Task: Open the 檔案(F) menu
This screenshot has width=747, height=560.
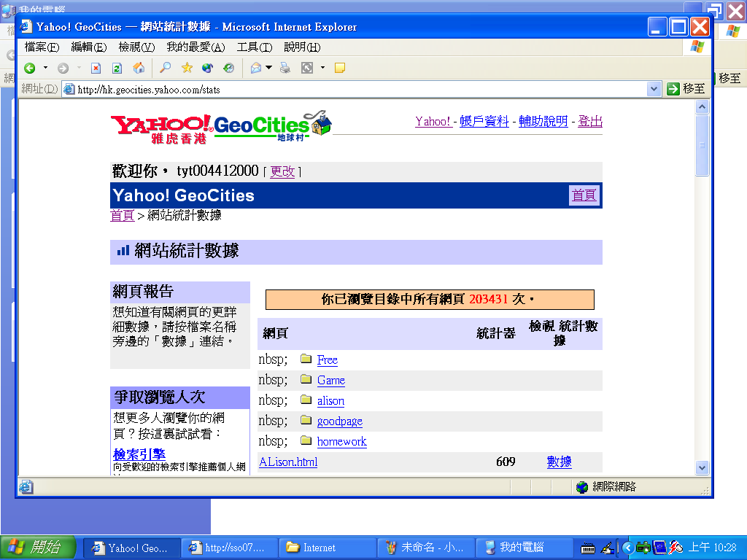Action: [x=42, y=47]
